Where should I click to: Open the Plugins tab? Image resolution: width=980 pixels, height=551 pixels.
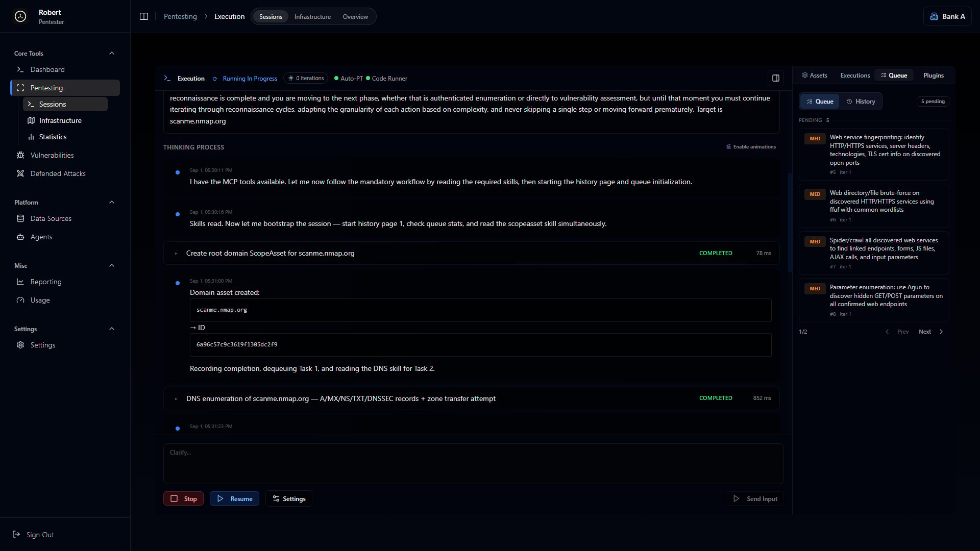933,75
